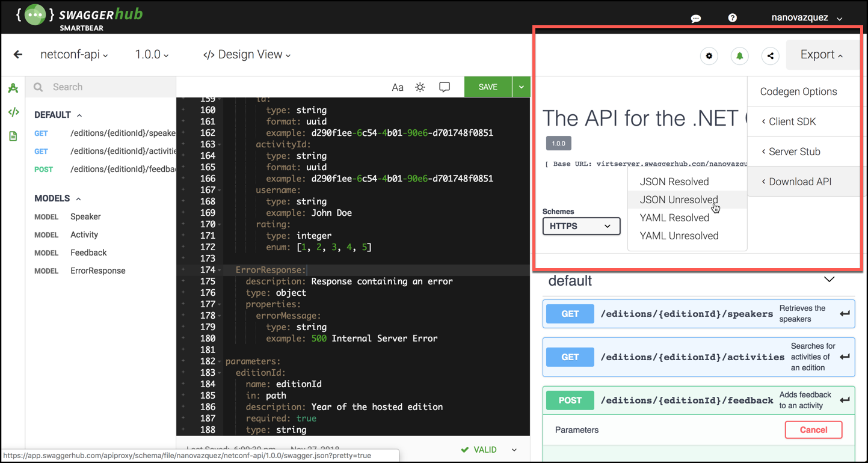Click the green SAVE button
This screenshot has width=868, height=463.
point(488,87)
